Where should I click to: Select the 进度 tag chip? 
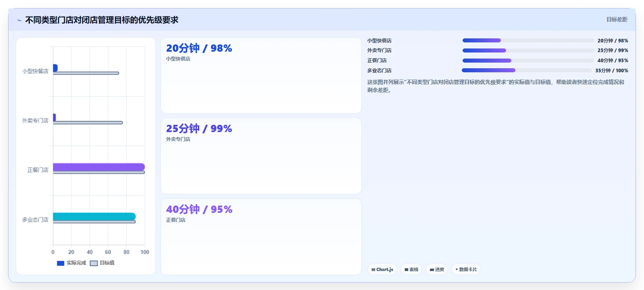pos(437,269)
